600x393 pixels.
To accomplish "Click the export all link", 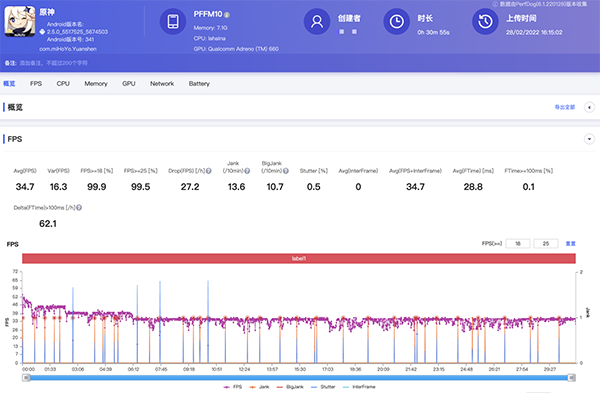I will pos(565,107).
